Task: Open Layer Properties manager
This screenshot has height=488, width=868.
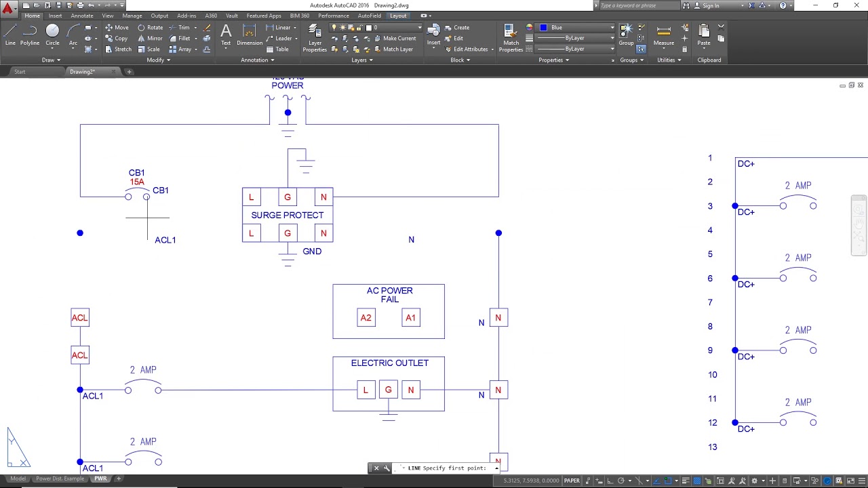Action: 315,38
